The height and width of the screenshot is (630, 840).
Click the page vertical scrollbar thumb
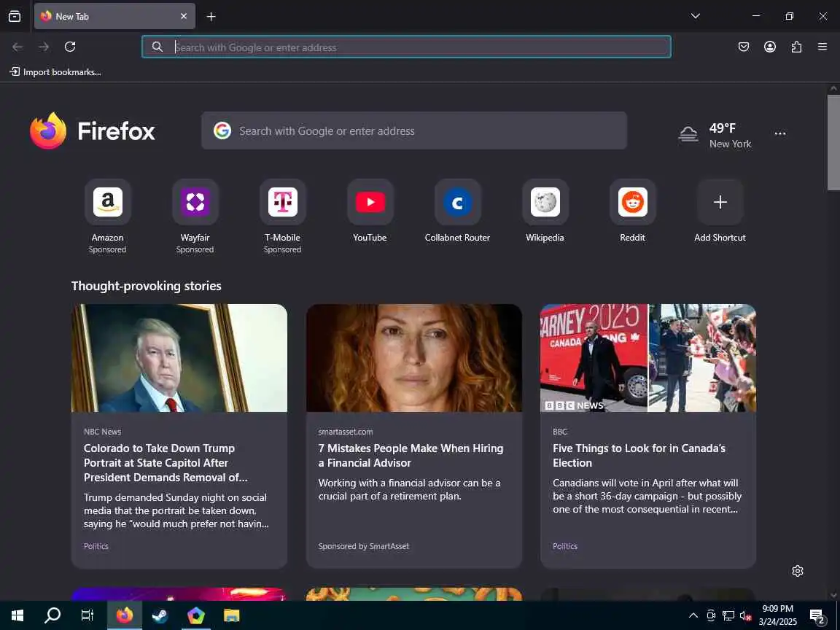tap(833, 142)
